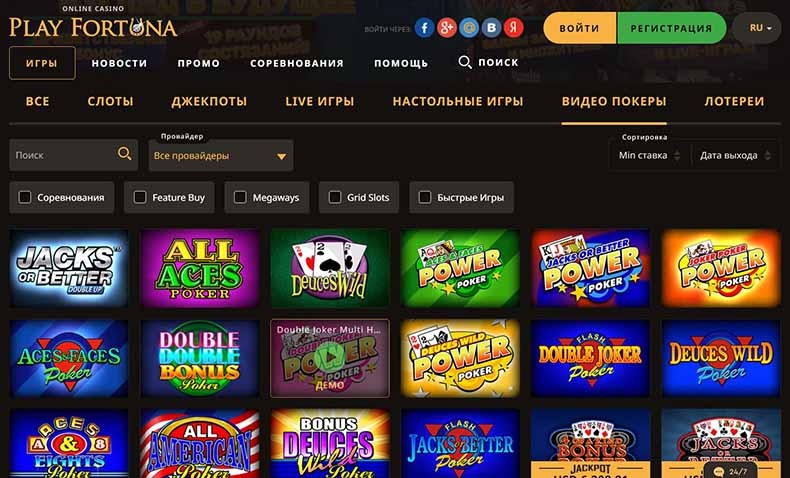Tick the Megaways checkbox

coord(240,197)
